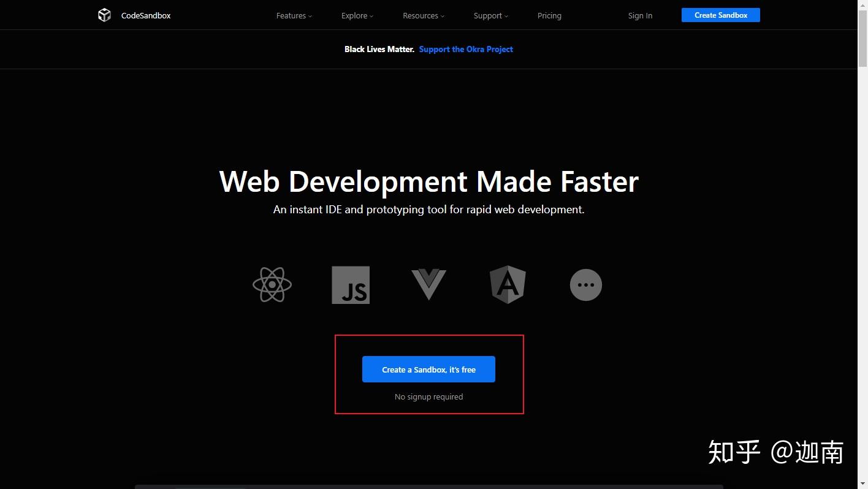This screenshot has width=868, height=489.
Task: Click the 'An instant IDE and prototyping tool' subtitle
Action: [x=429, y=210]
